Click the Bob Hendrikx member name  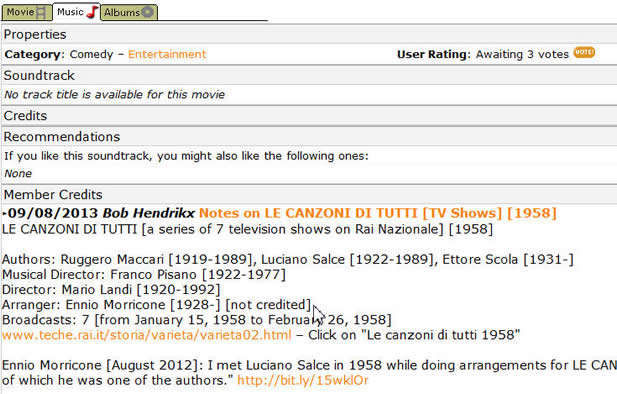[148, 213]
